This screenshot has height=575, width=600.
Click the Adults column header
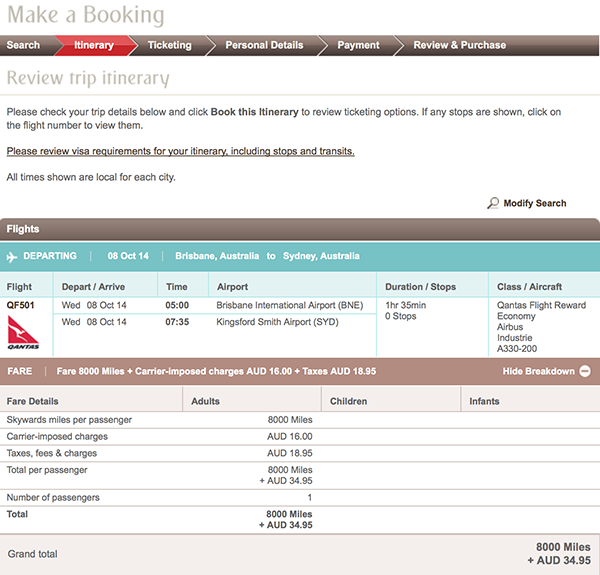tap(205, 401)
